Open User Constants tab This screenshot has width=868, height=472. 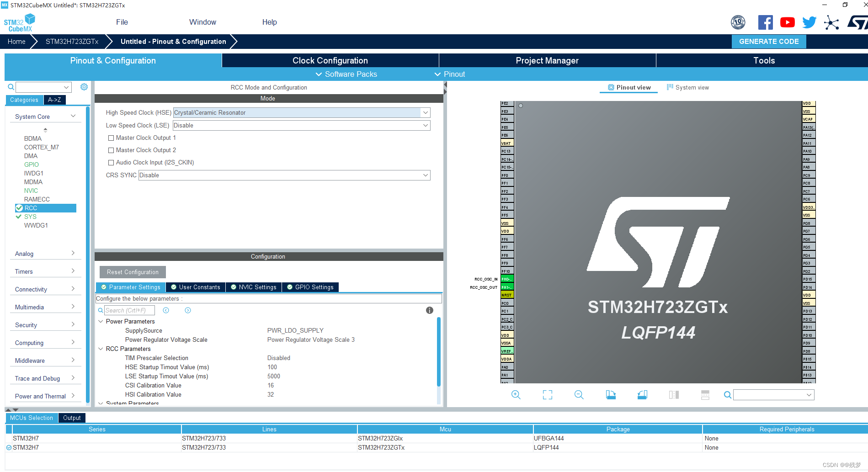(x=196, y=287)
